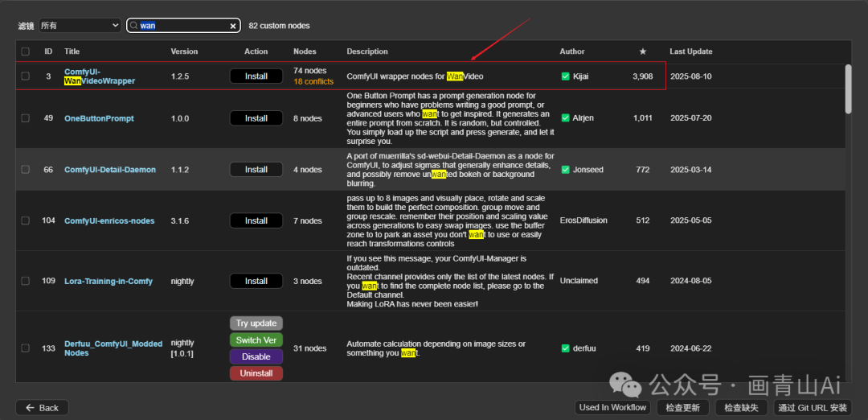Click the vertical scrollbar of node list

[x=849, y=89]
